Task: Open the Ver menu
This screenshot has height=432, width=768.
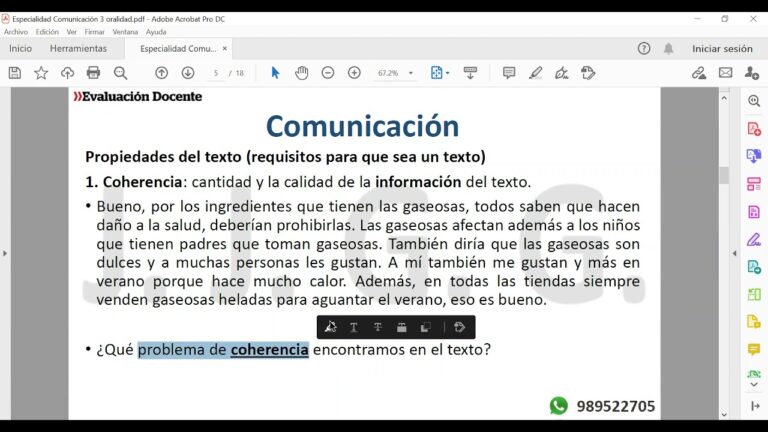Action: tap(72, 32)
